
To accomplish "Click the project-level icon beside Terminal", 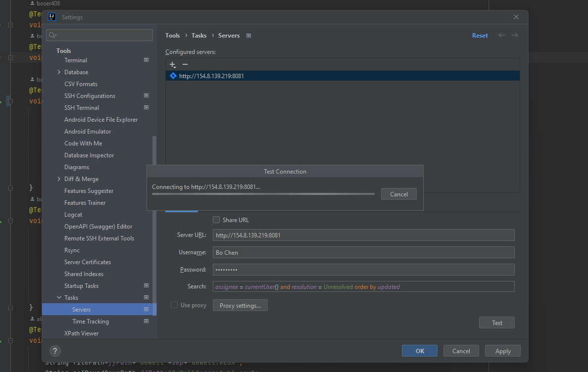I will pyautogui.click(x=146, y=60).
